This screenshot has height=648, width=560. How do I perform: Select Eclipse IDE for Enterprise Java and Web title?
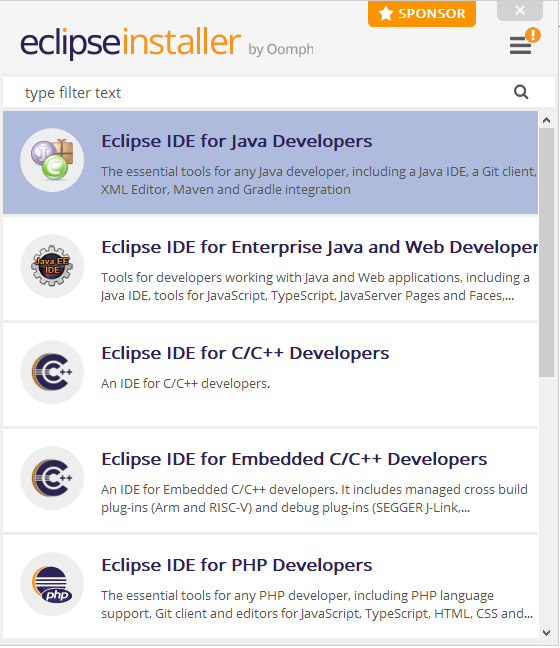tap(319, 247)
